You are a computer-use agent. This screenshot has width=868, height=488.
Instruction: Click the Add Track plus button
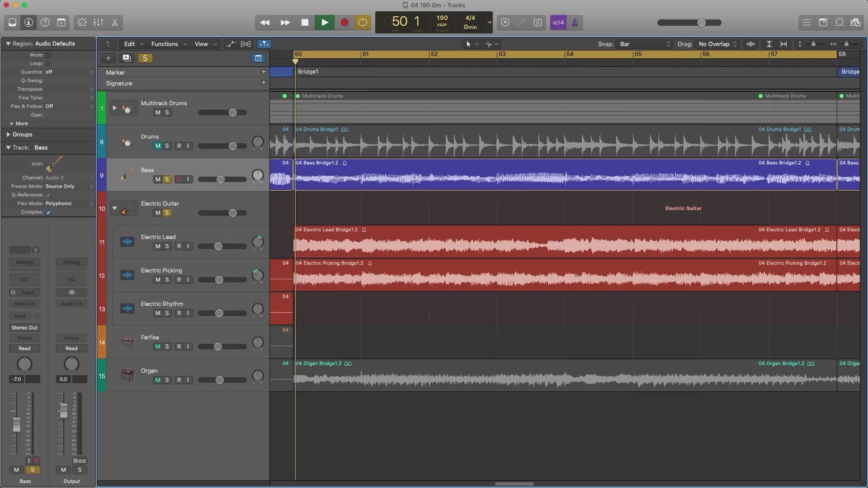[x=108, y=58]
